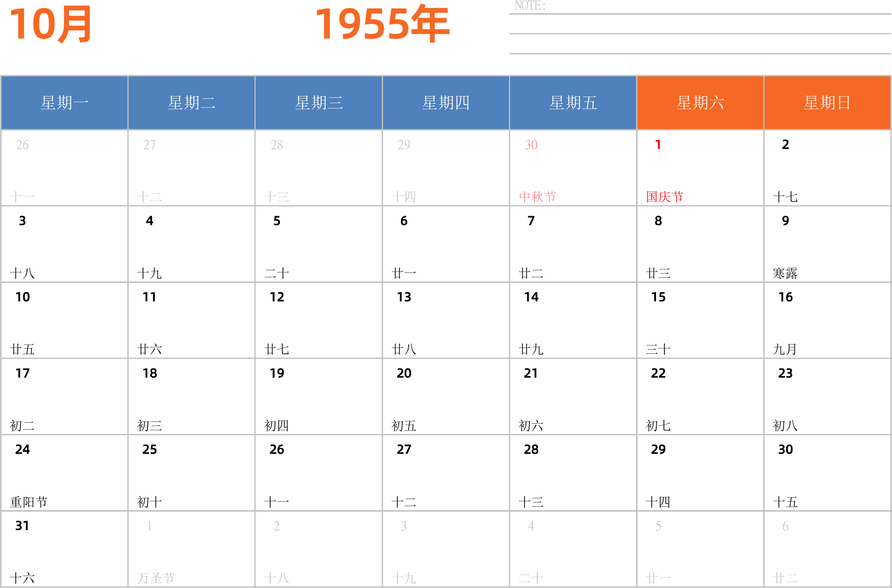Click the 星期六 orange header cell

point(700,103)
